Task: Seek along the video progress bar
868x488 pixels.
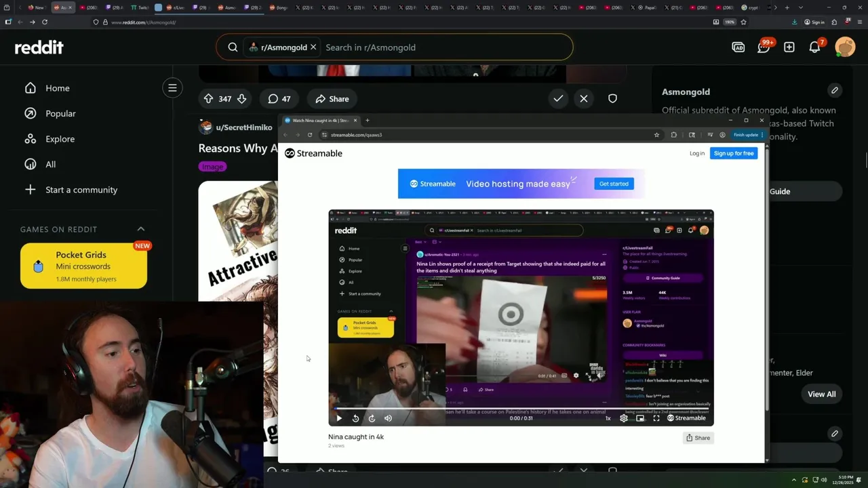Action: pyautogui.click(x=521, y=409)
